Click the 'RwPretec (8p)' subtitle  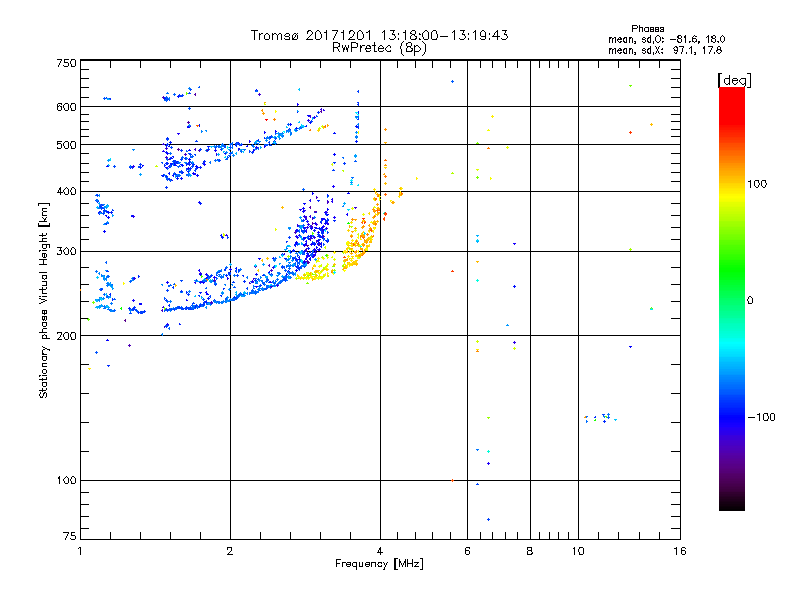click(379, 48)
